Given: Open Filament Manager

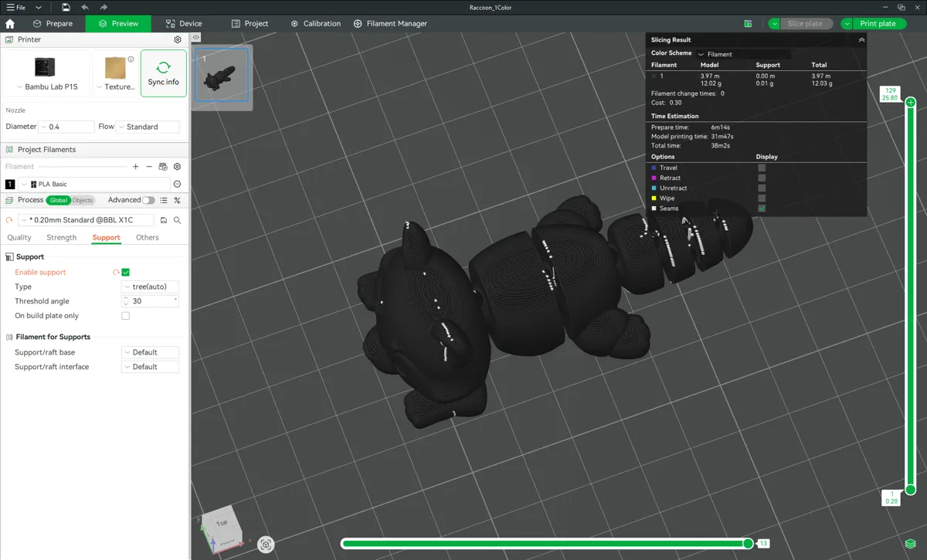Looking at the screenshot, I should click(x=390, y=24).
